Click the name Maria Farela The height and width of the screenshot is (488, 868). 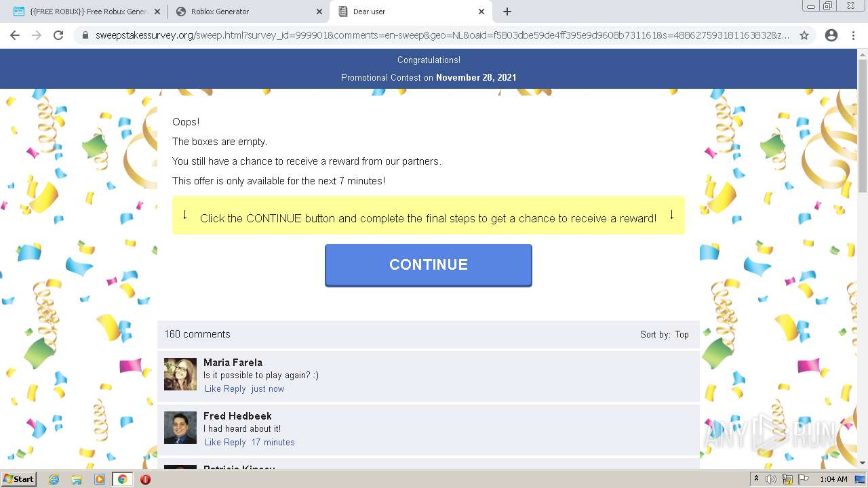click(233, 363)
